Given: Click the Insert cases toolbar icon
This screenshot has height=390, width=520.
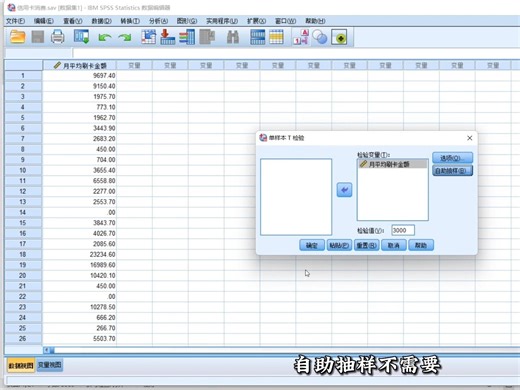Looking at the screenshot, I should (x=258, y=37).
